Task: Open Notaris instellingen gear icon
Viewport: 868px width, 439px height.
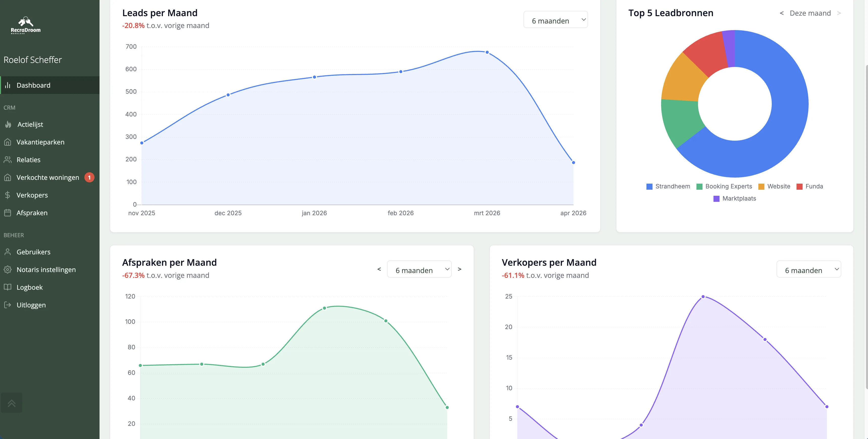Action: point(8,270)
